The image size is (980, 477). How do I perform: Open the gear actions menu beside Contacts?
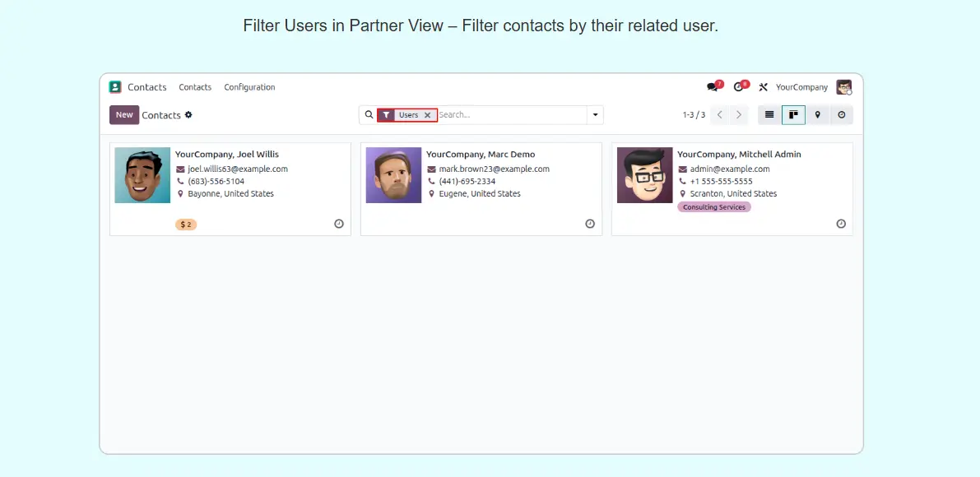(188, 115)
